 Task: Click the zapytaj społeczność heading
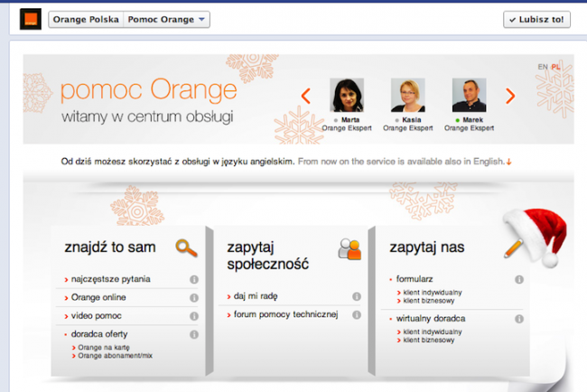pos(267,256)
